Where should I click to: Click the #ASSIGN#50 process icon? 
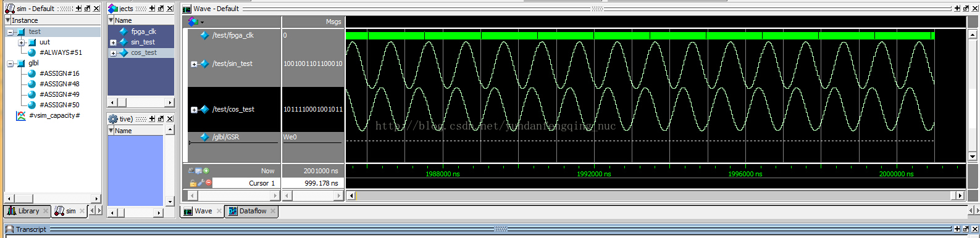pyautogui.click(x=32, y=105)
